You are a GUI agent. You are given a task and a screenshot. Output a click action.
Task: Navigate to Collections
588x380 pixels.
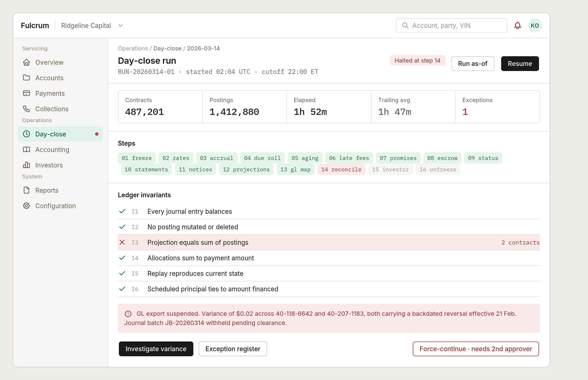click(x=60, y=109)
